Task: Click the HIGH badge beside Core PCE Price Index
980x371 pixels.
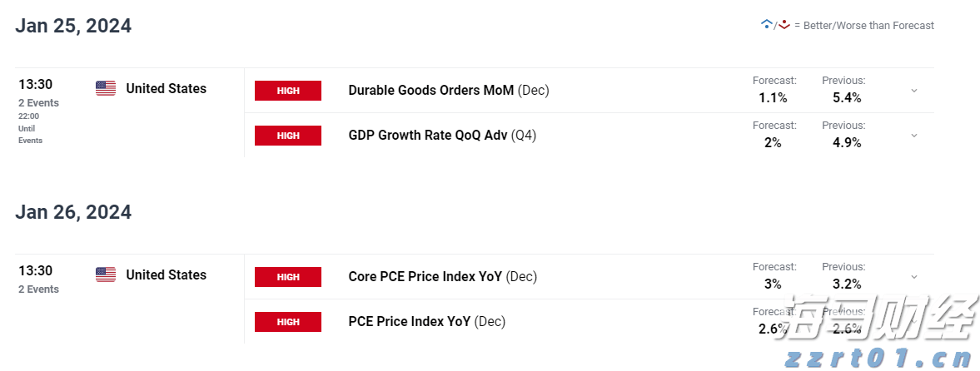Action: coord(288,277)
